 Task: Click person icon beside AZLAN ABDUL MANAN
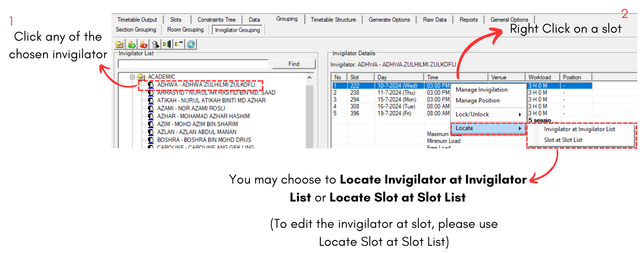(x=151, y=132)
